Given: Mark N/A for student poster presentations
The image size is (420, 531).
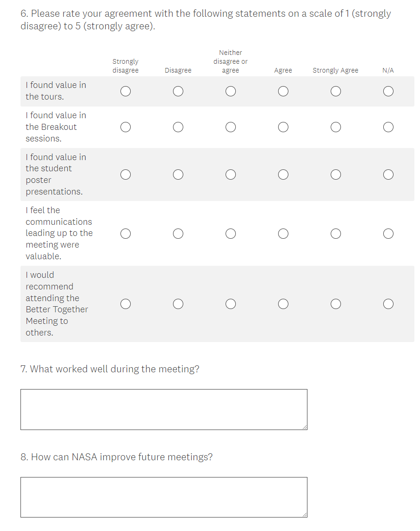Looking at the screenshot, I should click(x=388, y=175).
